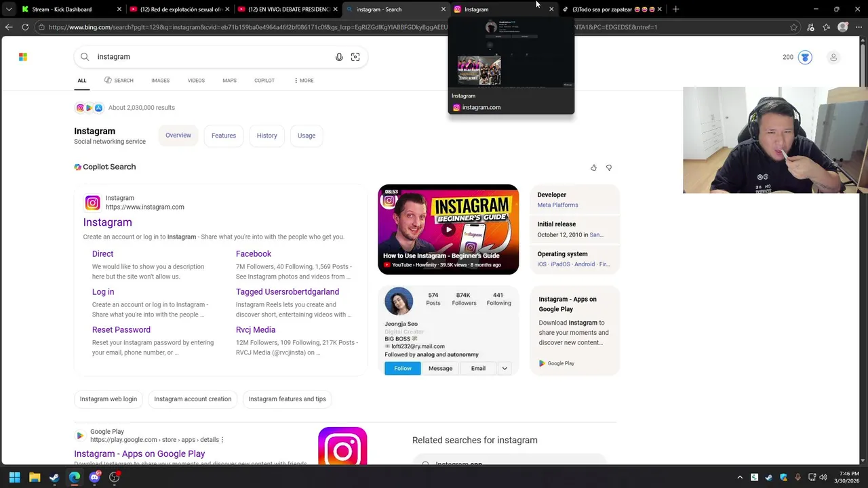Select the History pill button

coord(267,136)
